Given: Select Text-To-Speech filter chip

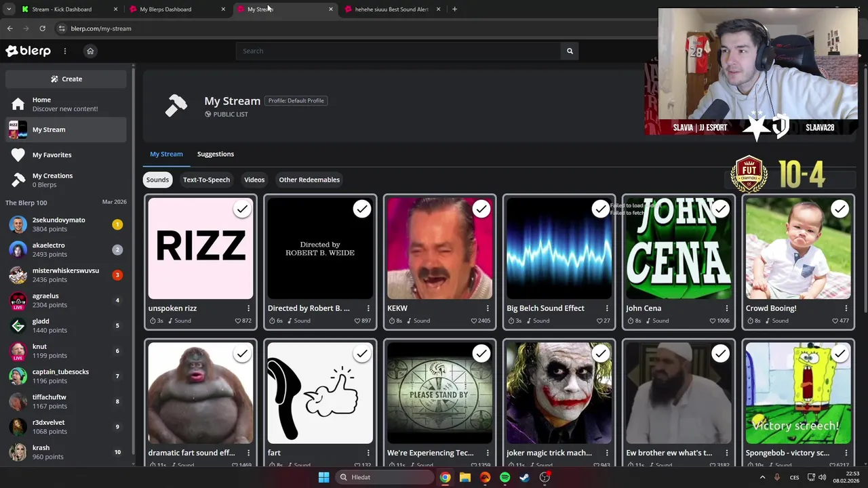Looking at the screenshot, I should click(x=206, y=180).
